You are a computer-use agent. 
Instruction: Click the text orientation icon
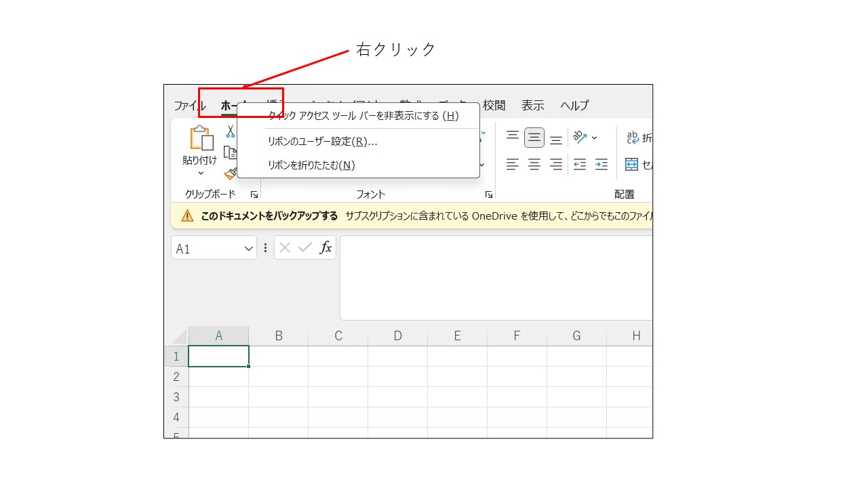point(580,138)
